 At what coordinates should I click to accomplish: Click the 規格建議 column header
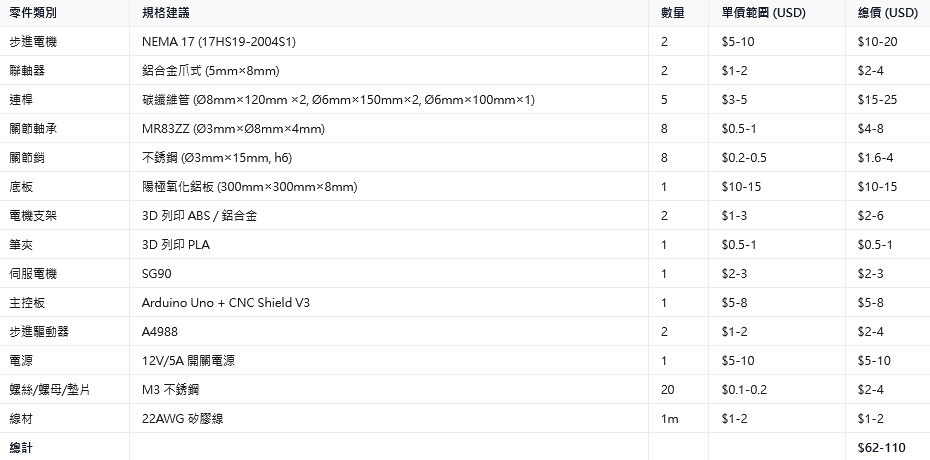point(166,13)
